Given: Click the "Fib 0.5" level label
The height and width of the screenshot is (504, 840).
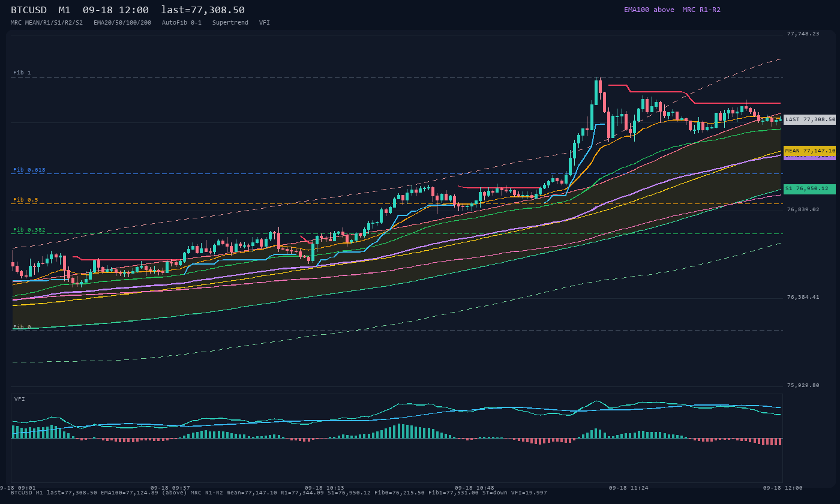Looking at the screenshot, I should point(26,200).
